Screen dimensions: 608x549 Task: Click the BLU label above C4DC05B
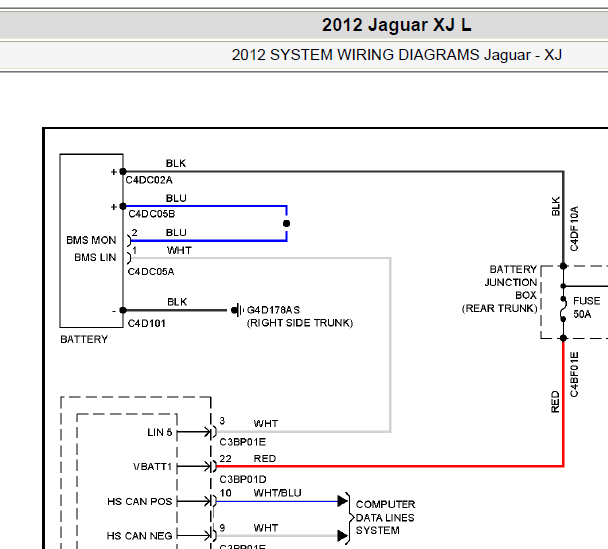click(176, 198)
